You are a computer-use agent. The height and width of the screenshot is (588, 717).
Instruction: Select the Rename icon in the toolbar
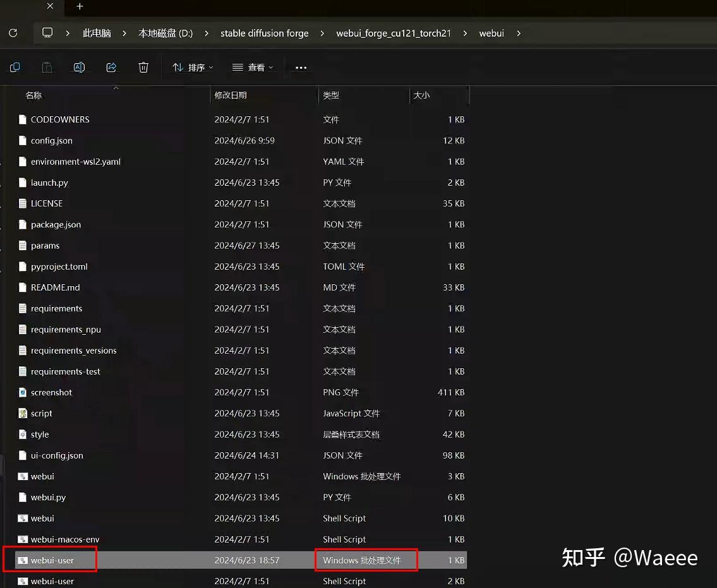(78, 67)
